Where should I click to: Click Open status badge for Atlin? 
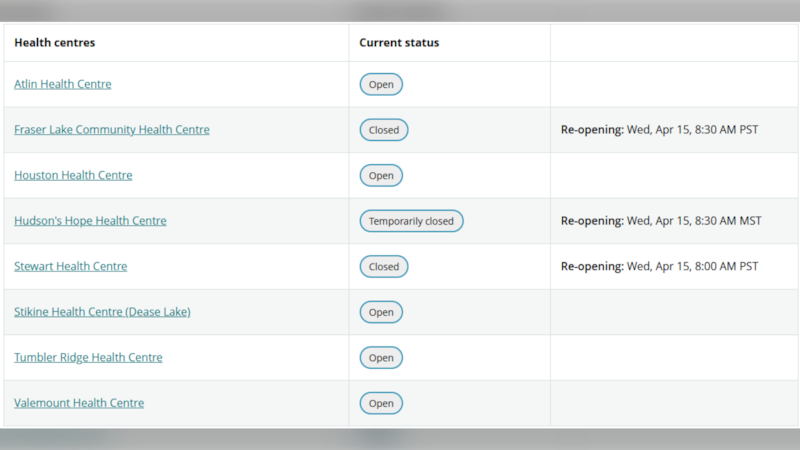click(381, 85)
